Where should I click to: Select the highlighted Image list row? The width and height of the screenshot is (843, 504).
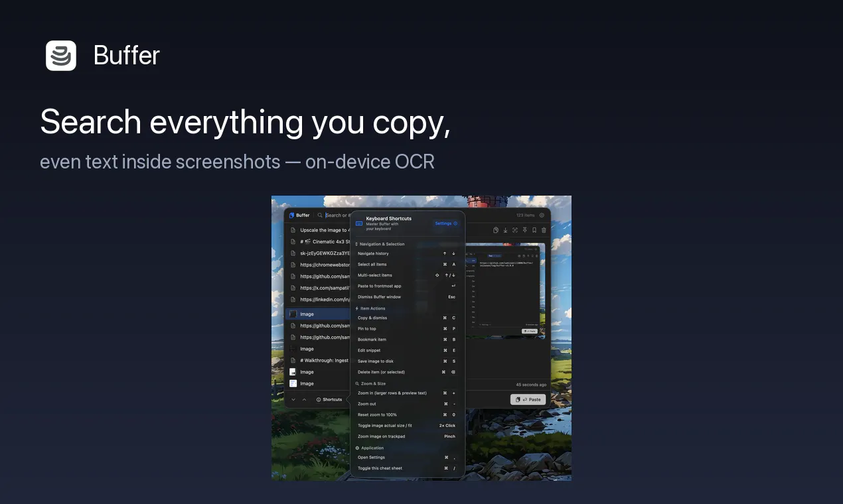tap(319, 314)
